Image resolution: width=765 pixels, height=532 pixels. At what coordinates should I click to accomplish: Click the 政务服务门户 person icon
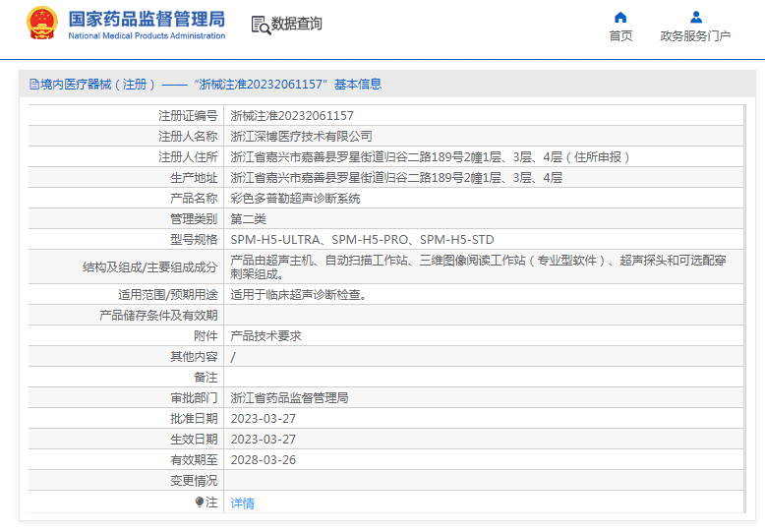[695, 17]
